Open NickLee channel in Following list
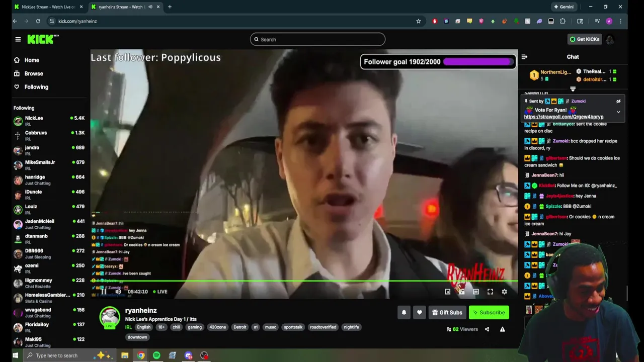The image size is (644, 362). coord(49,121)
